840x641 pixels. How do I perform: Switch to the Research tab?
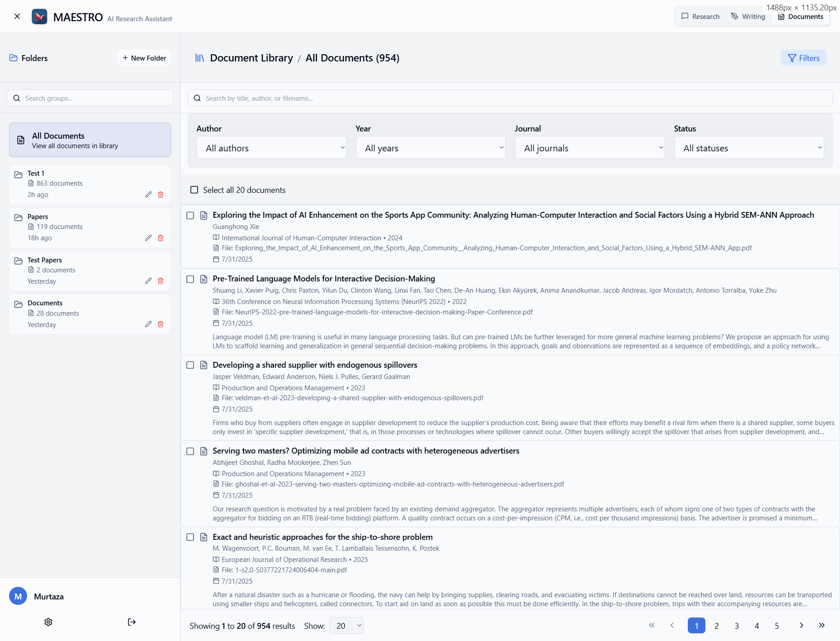tap(700, 17)
